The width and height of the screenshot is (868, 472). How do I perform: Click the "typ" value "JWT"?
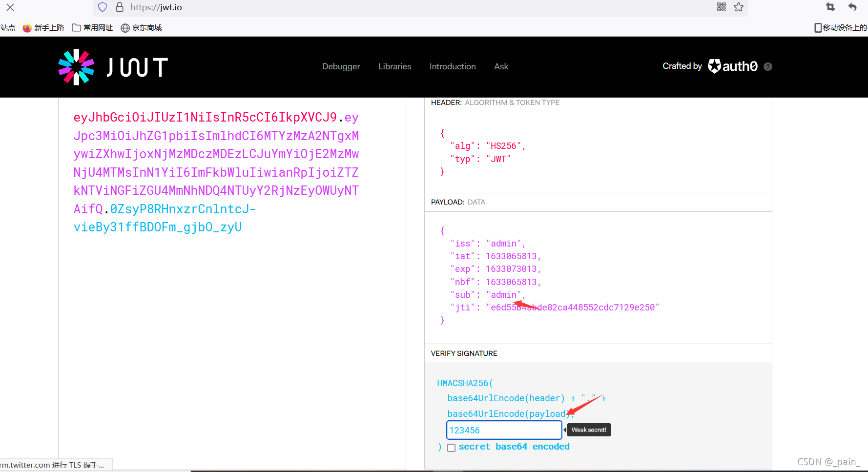tap(498, 159)
